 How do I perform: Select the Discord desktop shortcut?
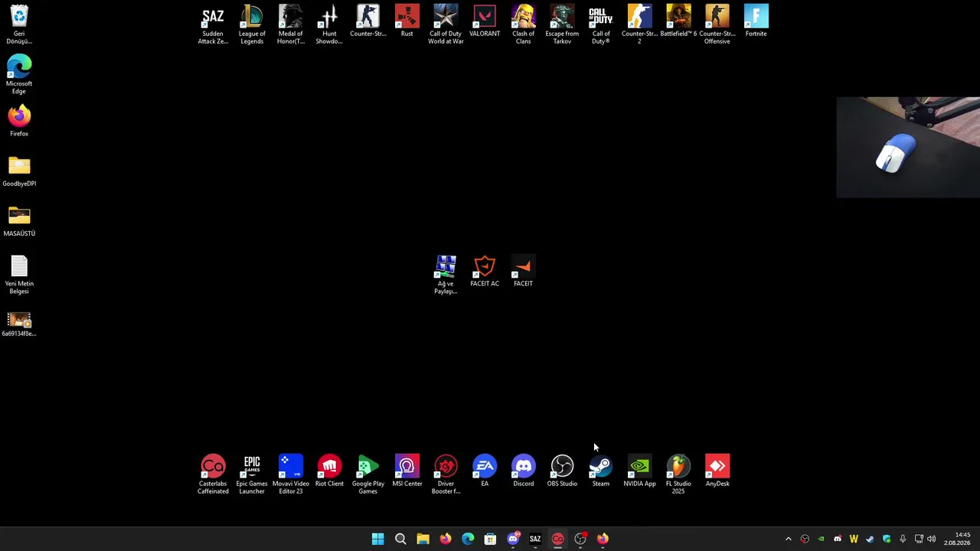click(523, 471)
